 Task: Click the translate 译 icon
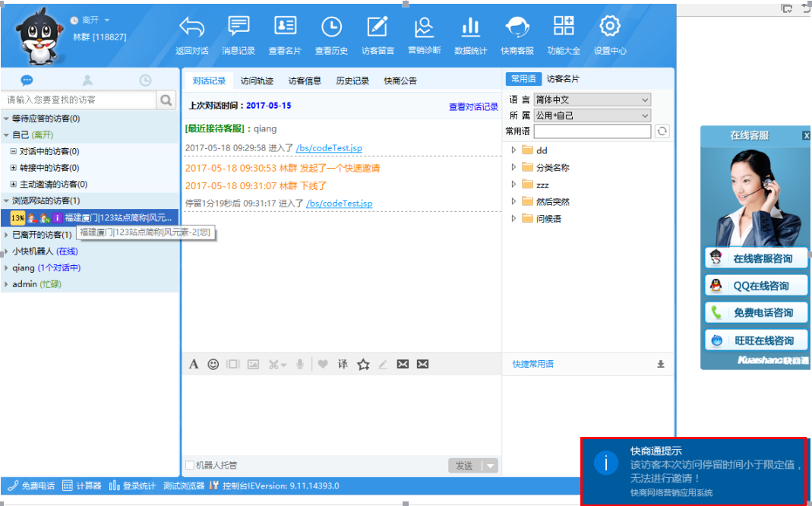[x=343, y=365]
